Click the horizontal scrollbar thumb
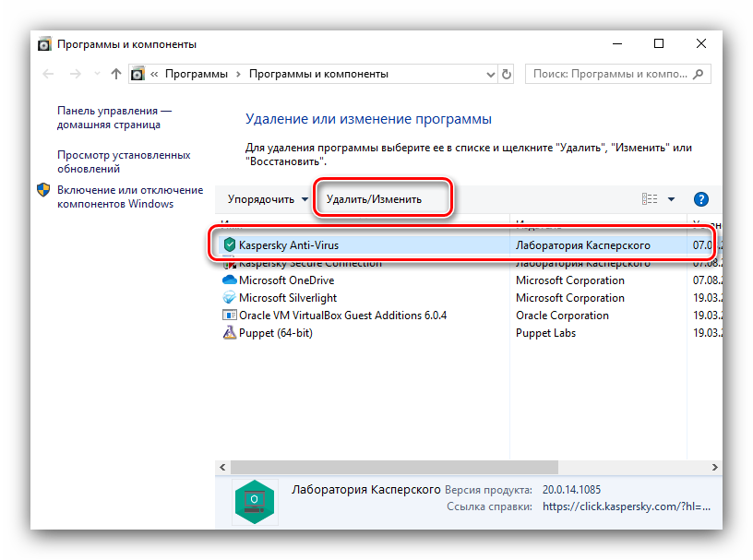The height and width of the screenshot is (560, 753). click(x=394, y=468)
